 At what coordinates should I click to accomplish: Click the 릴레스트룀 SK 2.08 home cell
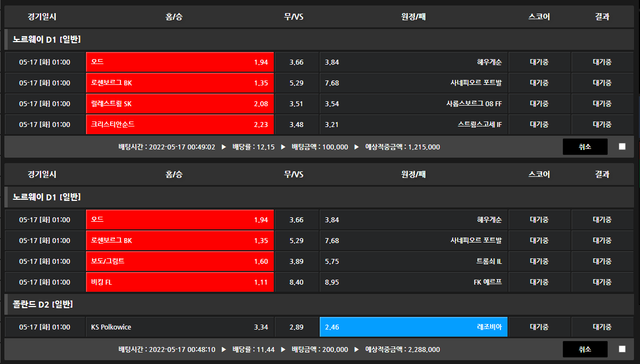pos(180,103)
